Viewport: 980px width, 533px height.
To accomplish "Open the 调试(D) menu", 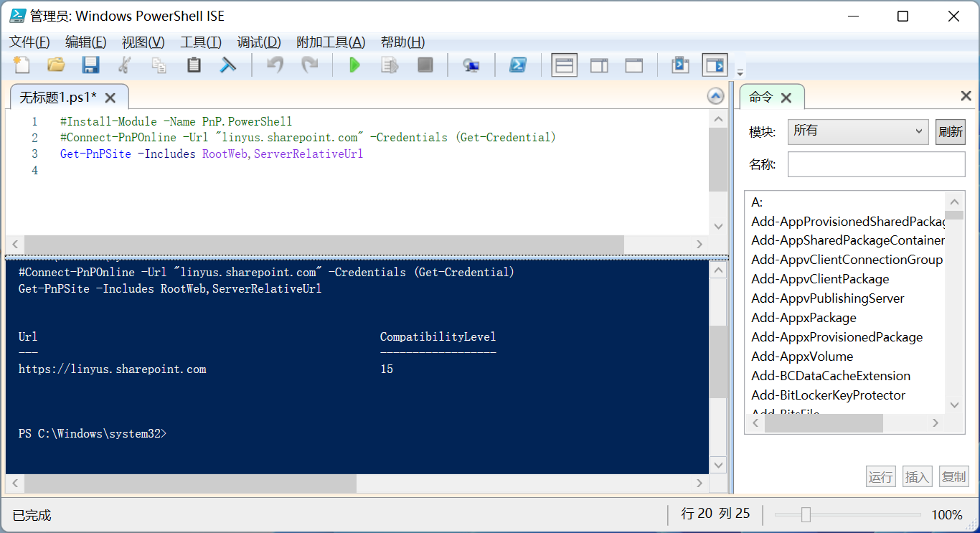I will pos(259,42).
